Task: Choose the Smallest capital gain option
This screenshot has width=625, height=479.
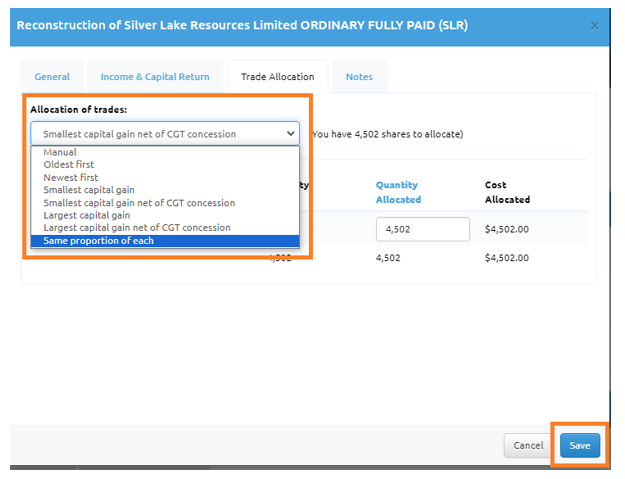Action: (88, 190)
